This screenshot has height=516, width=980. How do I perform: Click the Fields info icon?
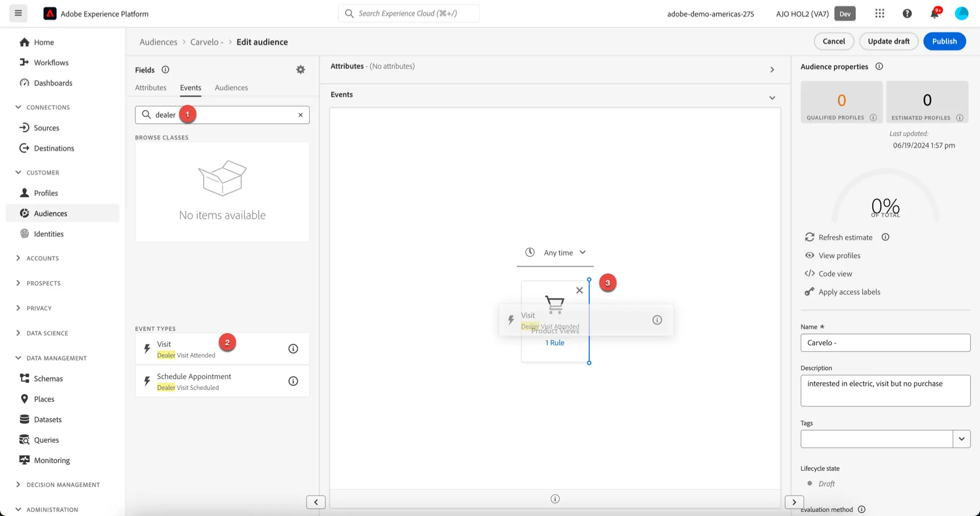click(165, 69)
